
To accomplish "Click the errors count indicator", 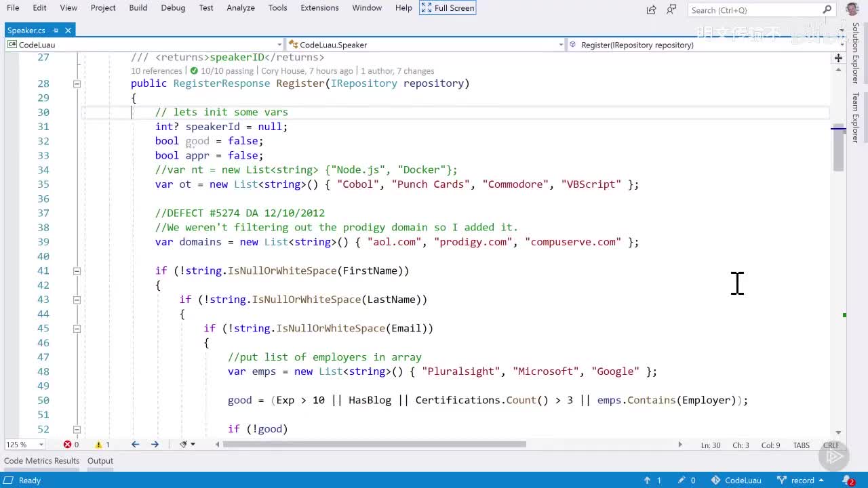I will click(x=71, y=445).
